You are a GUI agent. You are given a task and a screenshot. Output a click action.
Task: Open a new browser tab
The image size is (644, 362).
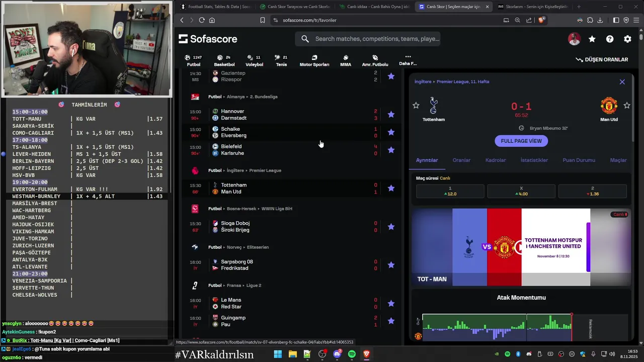[579, 7]
